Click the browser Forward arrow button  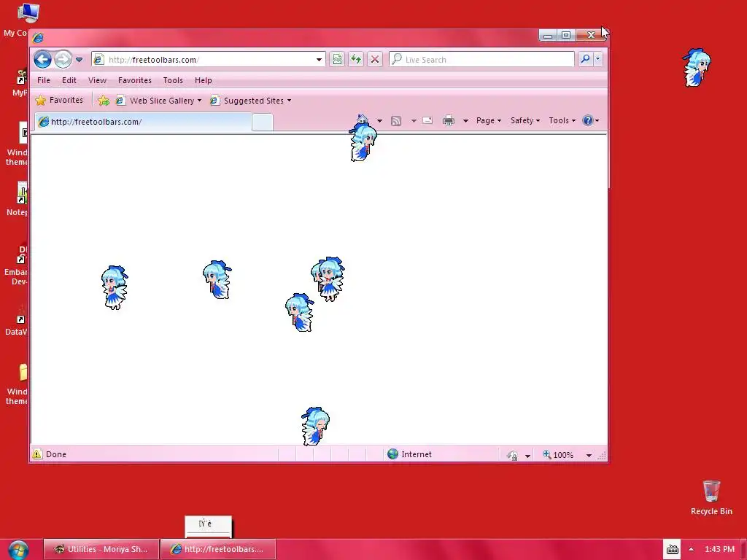(x=63, y=60)
